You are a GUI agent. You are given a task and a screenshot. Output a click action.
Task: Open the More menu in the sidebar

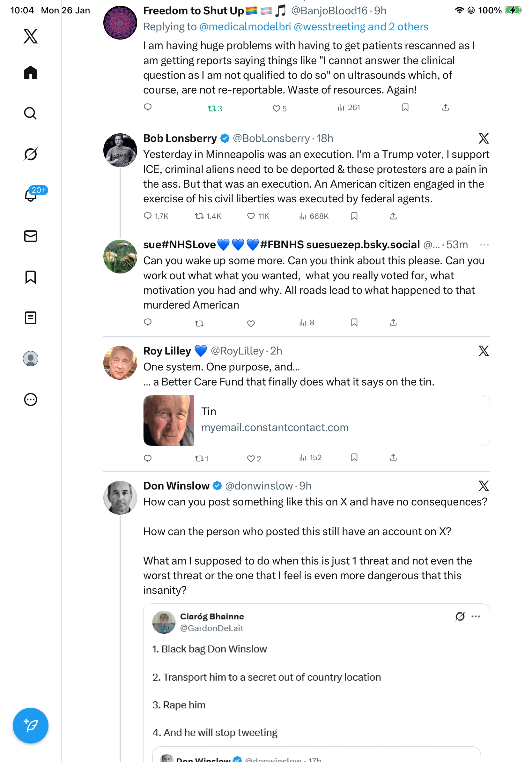click(31, 399)
